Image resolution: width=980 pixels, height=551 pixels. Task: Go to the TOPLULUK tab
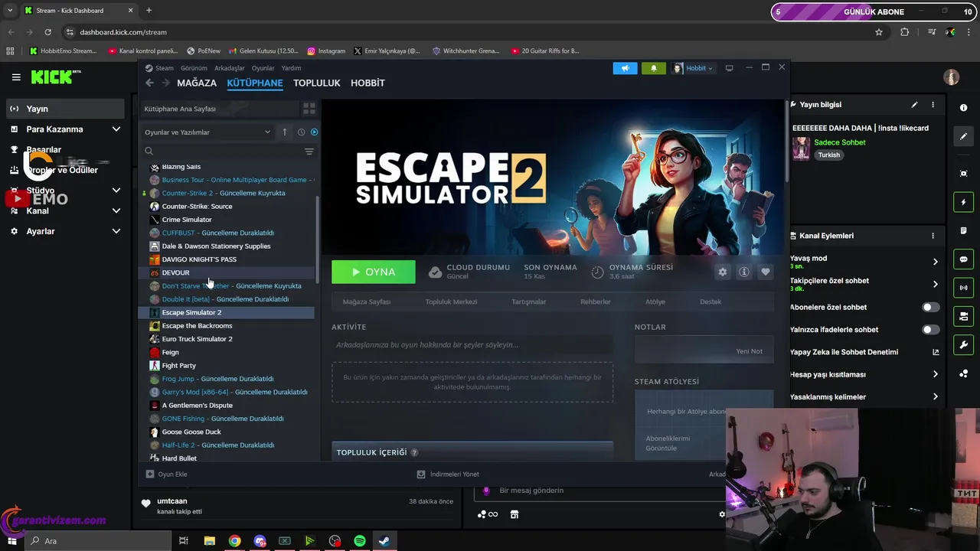click(x=316, y=83)
